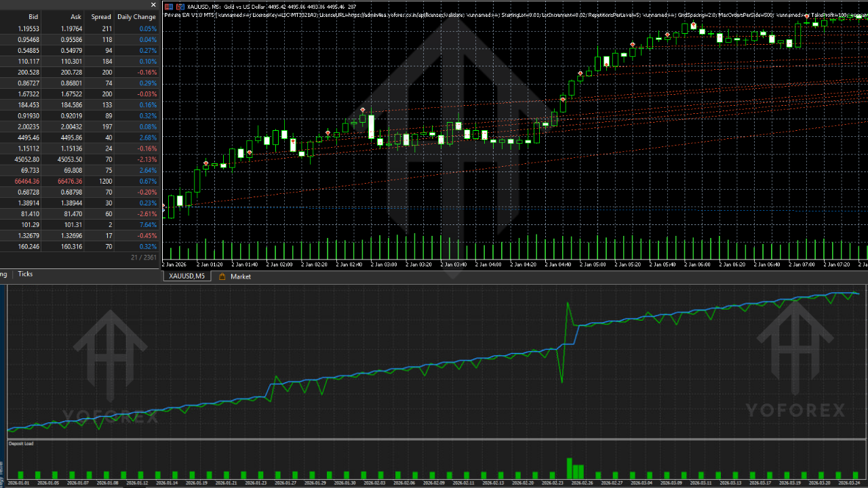Click the equity spike peak on the balance graph
868x488 pixels.
(568, 303)
